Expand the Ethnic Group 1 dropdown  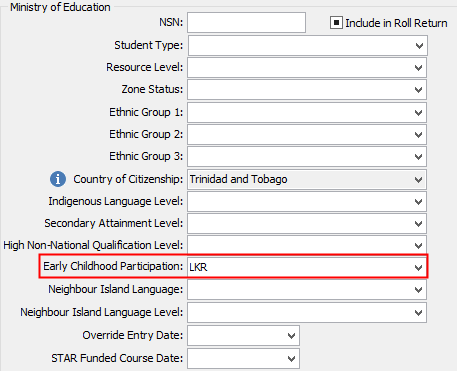click(307, 112)
